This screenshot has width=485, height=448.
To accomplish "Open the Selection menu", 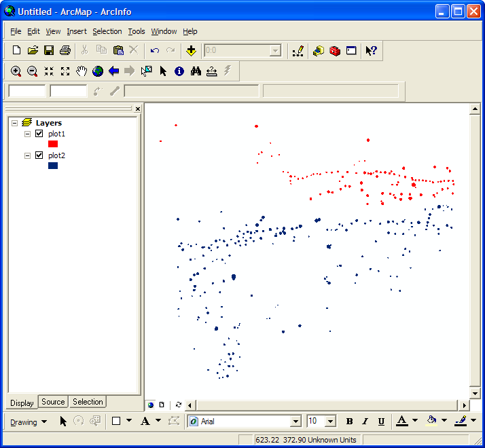I will point(107,31).
